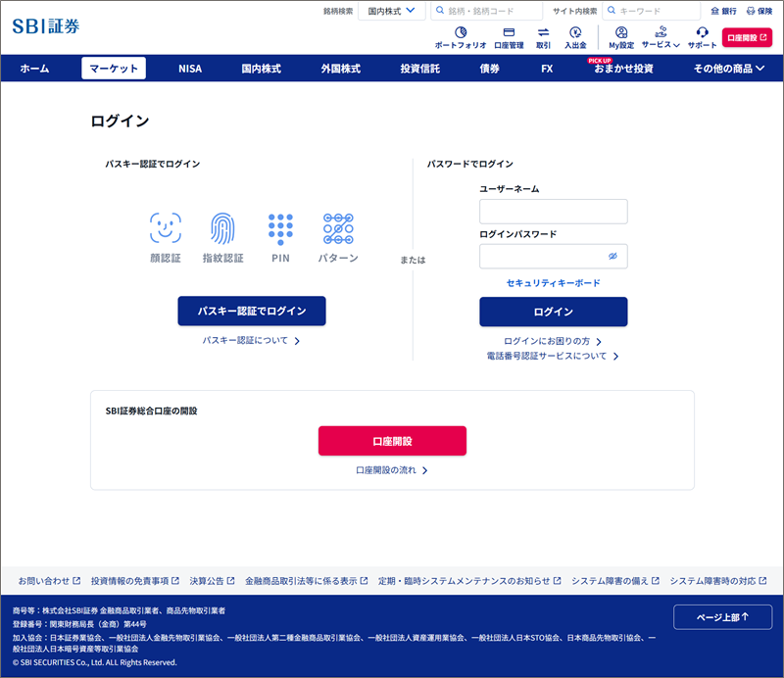Open the 債券 tab
784x678 pixels.
(489, 69)
